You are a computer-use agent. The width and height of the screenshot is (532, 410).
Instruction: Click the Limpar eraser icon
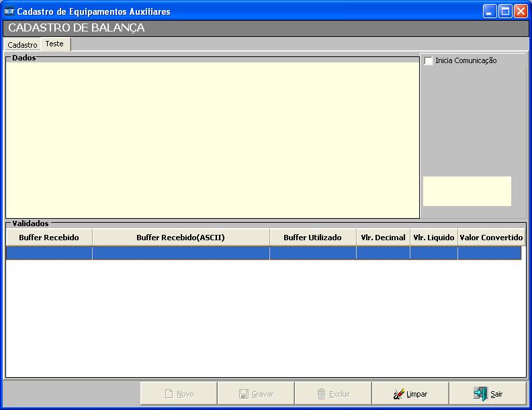(399, 394)
